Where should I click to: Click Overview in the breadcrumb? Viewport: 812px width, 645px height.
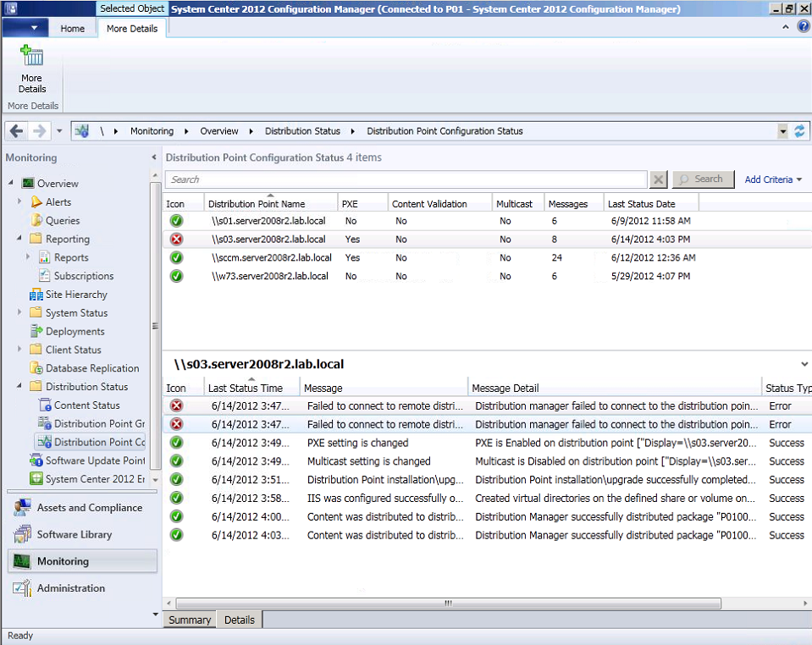(x=219, y=131)
